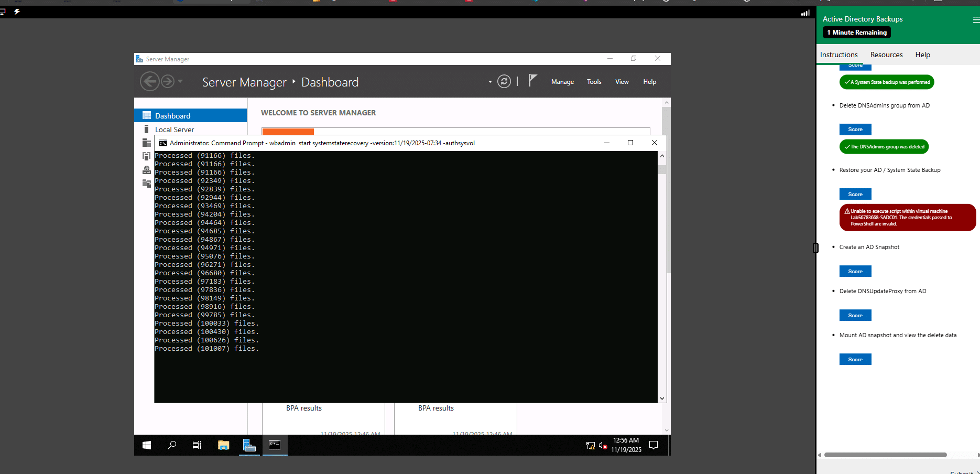
Task: Open the notifications flag in Server Manager
Action: click(x=532, y=81)
